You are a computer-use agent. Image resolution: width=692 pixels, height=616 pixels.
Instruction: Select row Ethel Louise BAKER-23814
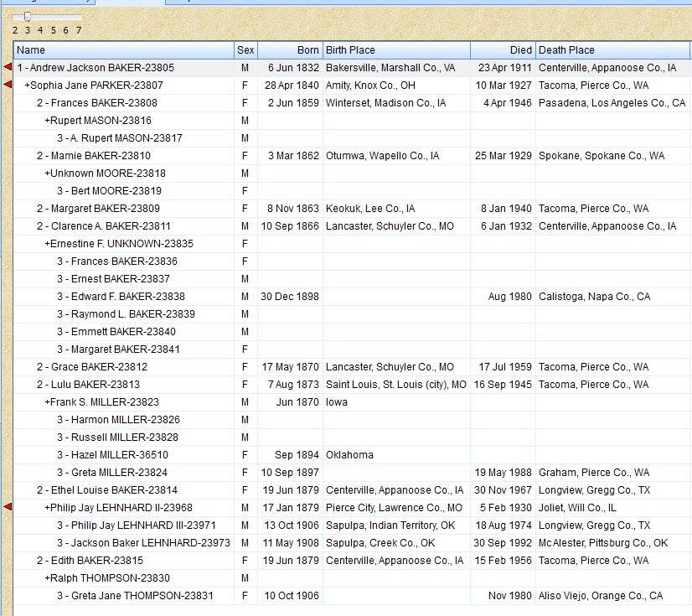click(352, 490)
